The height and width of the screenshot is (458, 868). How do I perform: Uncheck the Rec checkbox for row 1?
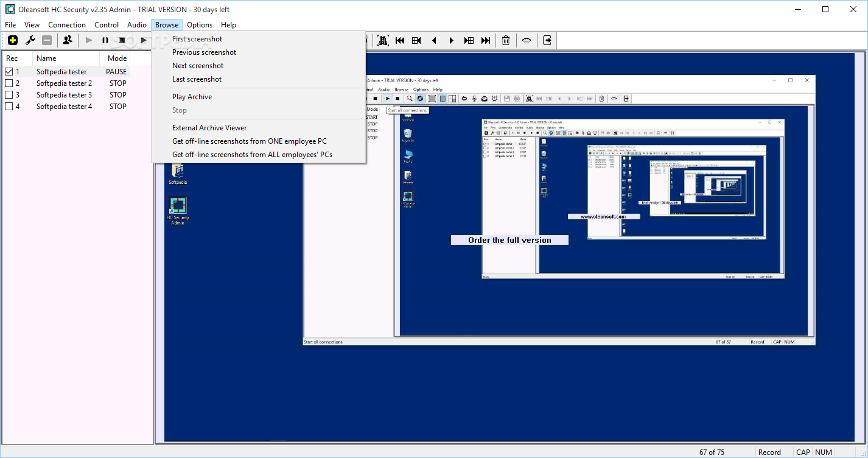pyautogui.click(x=9, y=72)
